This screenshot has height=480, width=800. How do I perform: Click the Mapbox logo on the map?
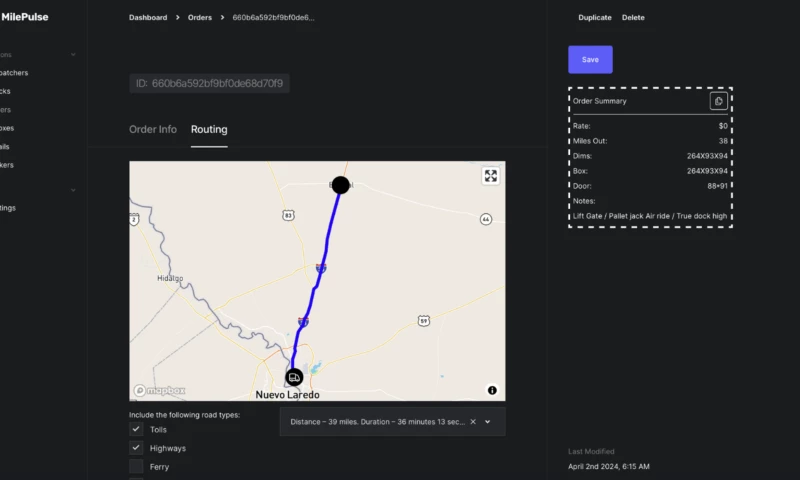click(160, 391)
